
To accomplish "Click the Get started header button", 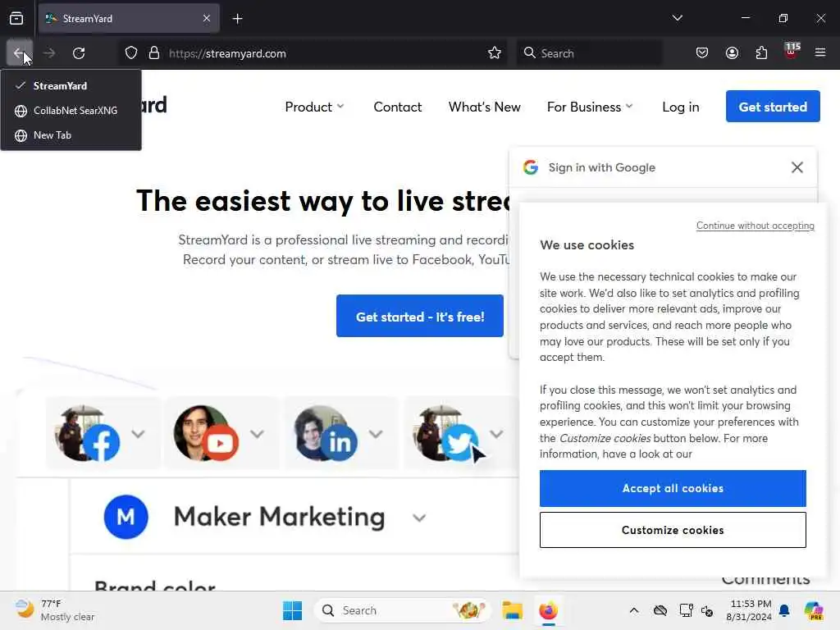I will coord(773,107).
